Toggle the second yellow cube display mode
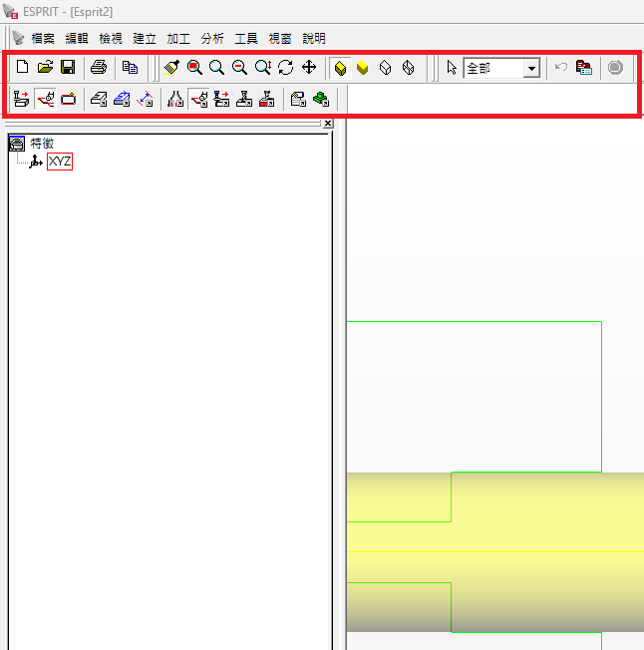The width and height of the screenshot is (644, 650). tap(363, 68)
